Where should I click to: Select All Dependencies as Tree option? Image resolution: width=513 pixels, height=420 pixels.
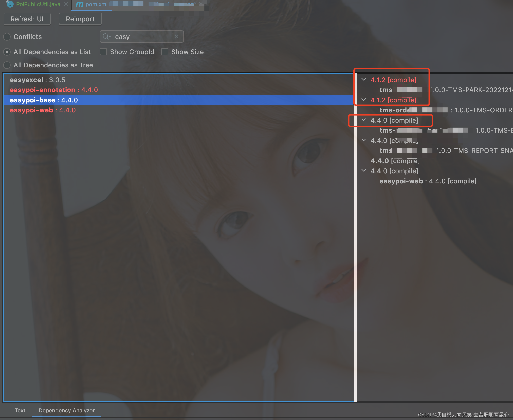click(x=7, y=65)
